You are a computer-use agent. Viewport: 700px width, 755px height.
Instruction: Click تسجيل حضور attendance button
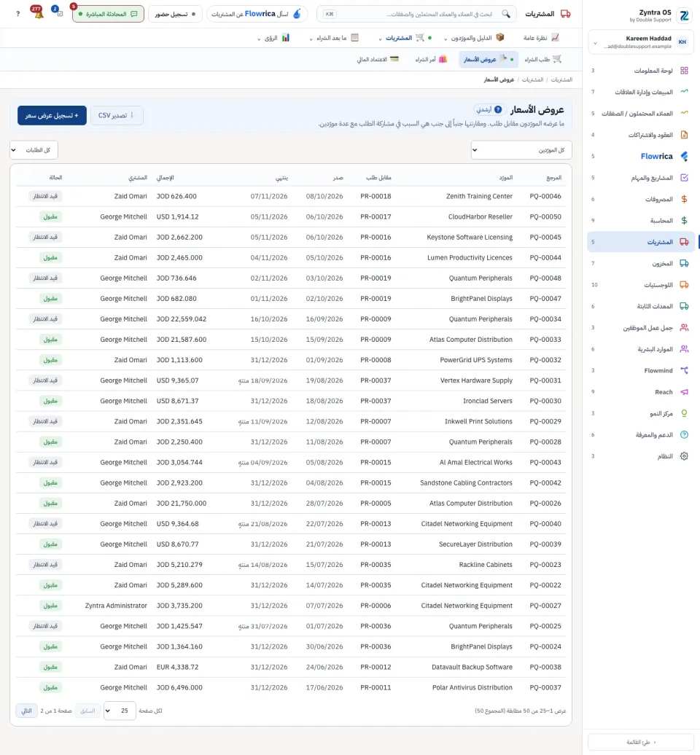[x=175, y=14]
